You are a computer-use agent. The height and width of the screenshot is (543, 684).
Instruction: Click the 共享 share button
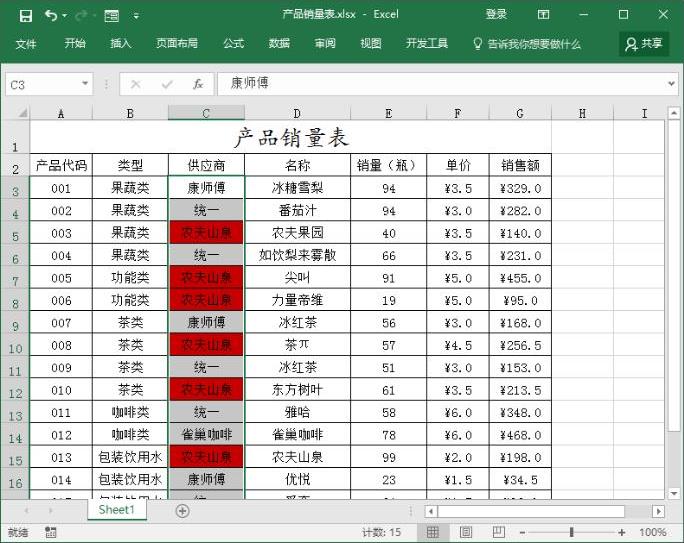(644, 44)
